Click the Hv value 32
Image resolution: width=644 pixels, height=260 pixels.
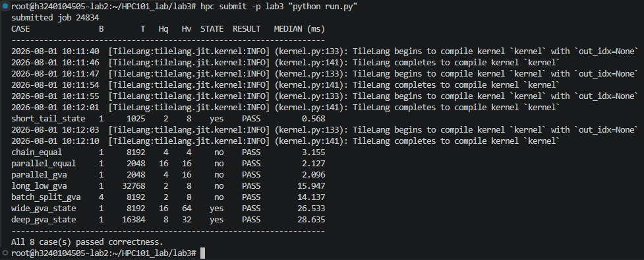[187, 220]
